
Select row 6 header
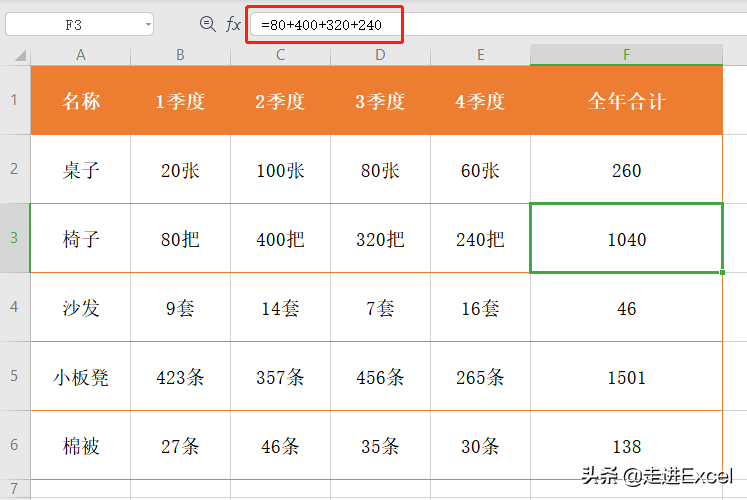pyautogui.click(x=15, y=445)
